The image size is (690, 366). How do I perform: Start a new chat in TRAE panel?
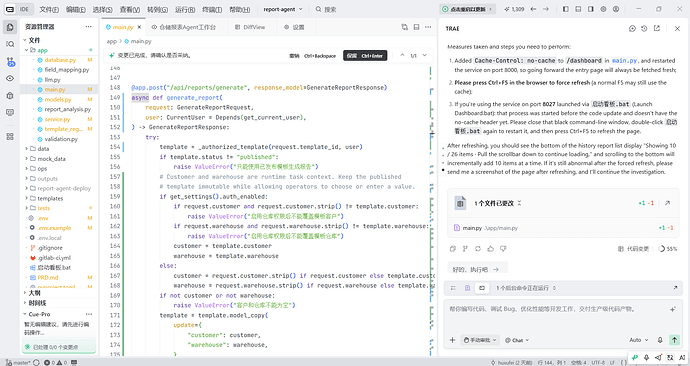632,29
